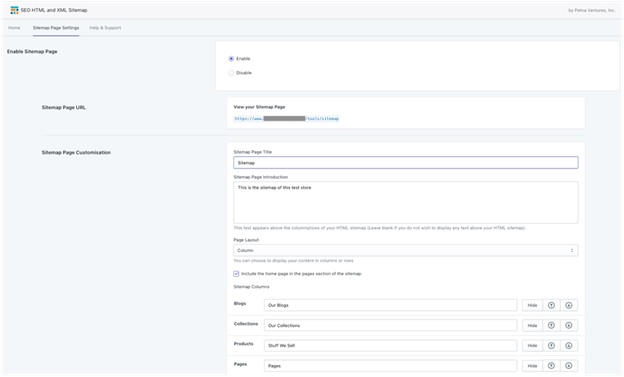This screenshot has width=624, height=377.
Task: Click the 'View your Sitemap Page' label
Action: coord(259,107)
